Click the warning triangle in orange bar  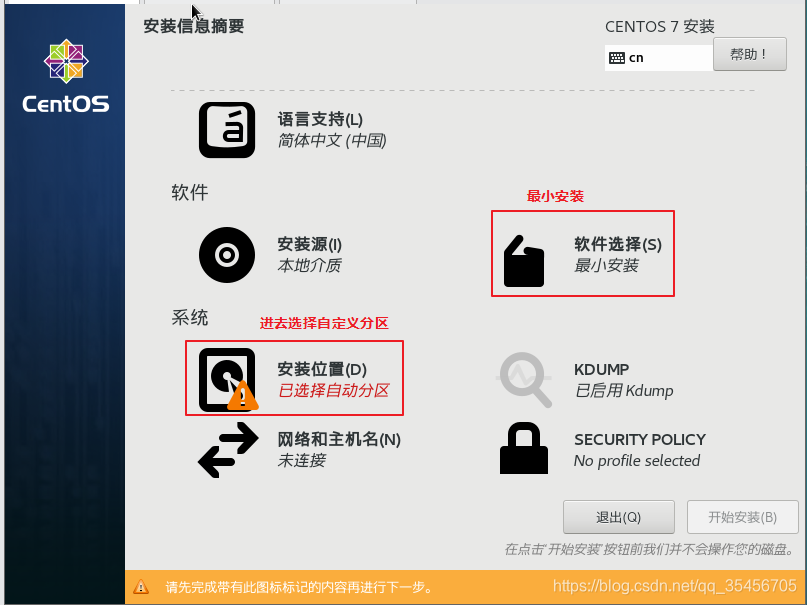141,586
